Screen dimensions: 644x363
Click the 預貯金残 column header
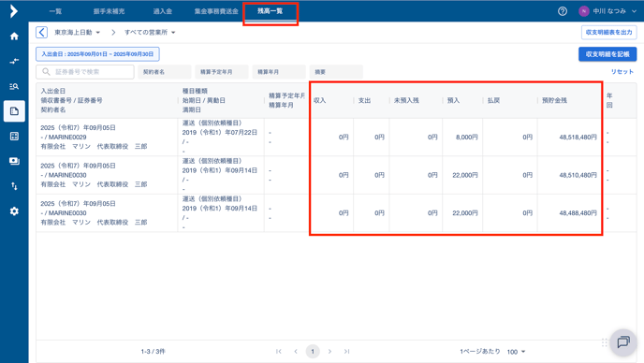(x=554, y=100)
